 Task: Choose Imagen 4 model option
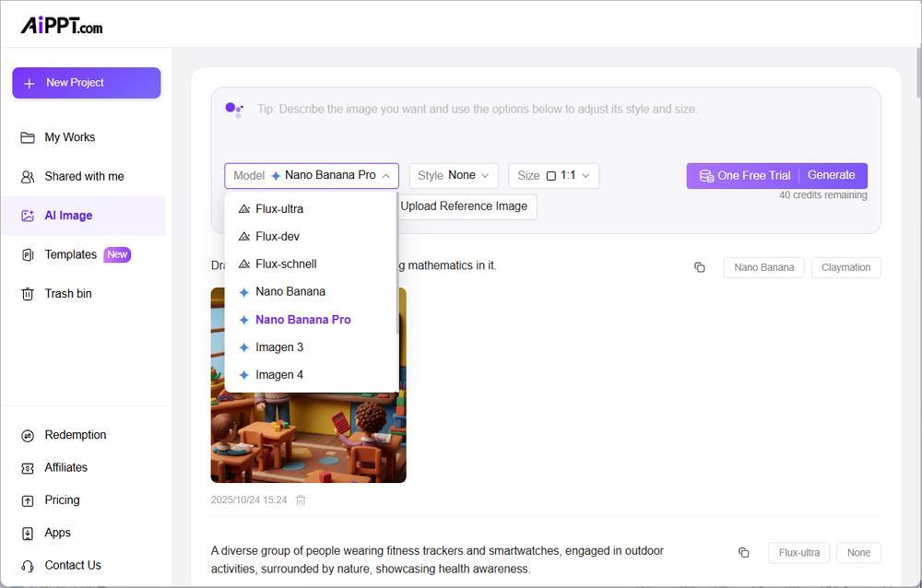pos(279,375)
